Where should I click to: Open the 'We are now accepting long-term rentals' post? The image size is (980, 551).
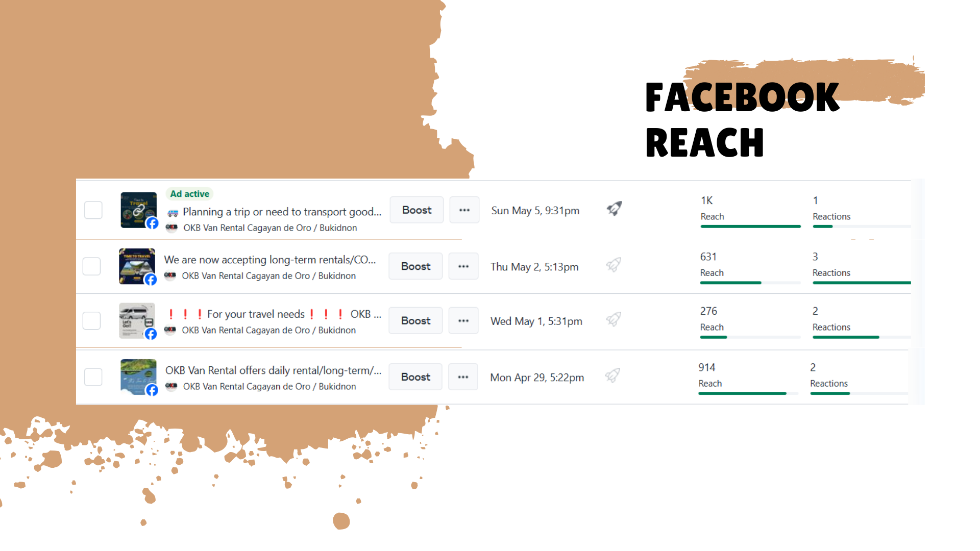(269, 260)
